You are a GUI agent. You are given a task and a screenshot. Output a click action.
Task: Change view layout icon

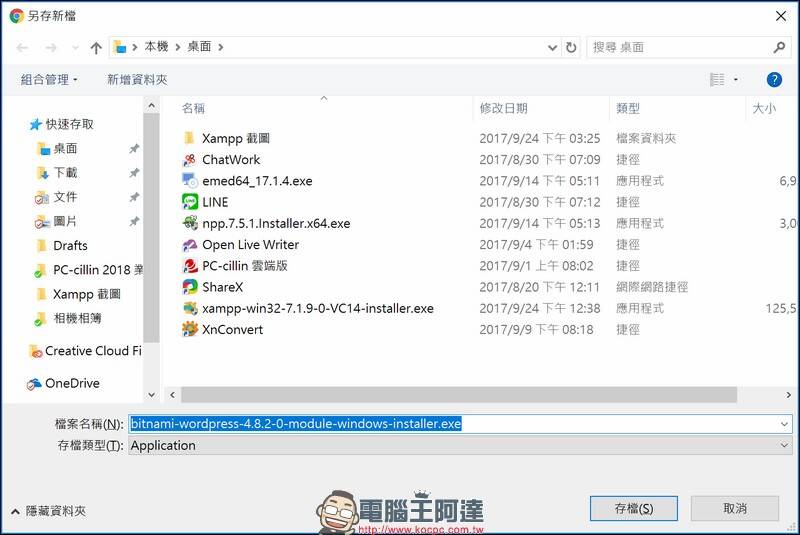[x=717, y=80]
